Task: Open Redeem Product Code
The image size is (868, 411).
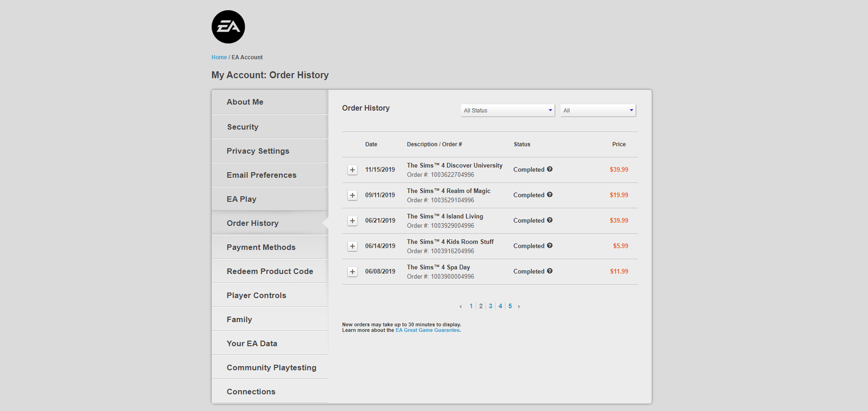Action: [x=270, y=271]
